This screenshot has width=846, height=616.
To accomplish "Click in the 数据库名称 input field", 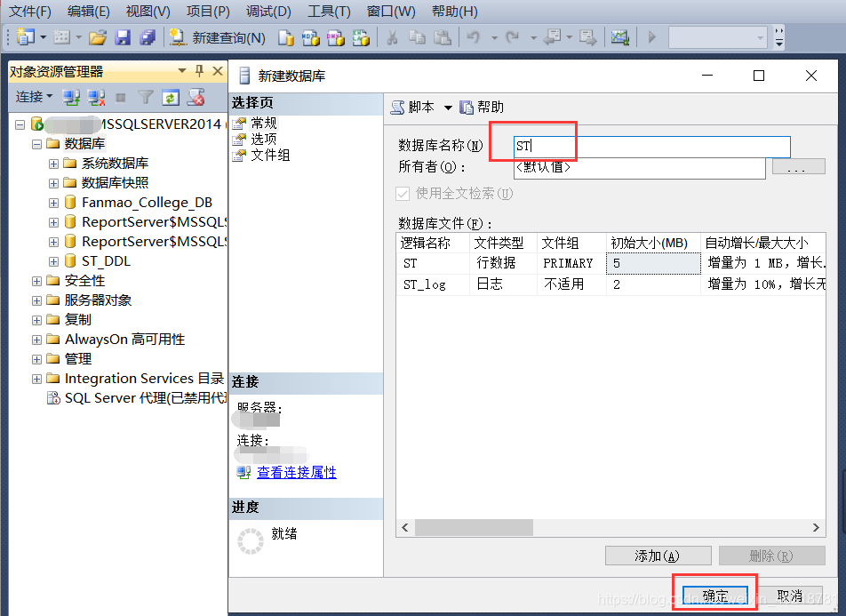I will (651, 147).
